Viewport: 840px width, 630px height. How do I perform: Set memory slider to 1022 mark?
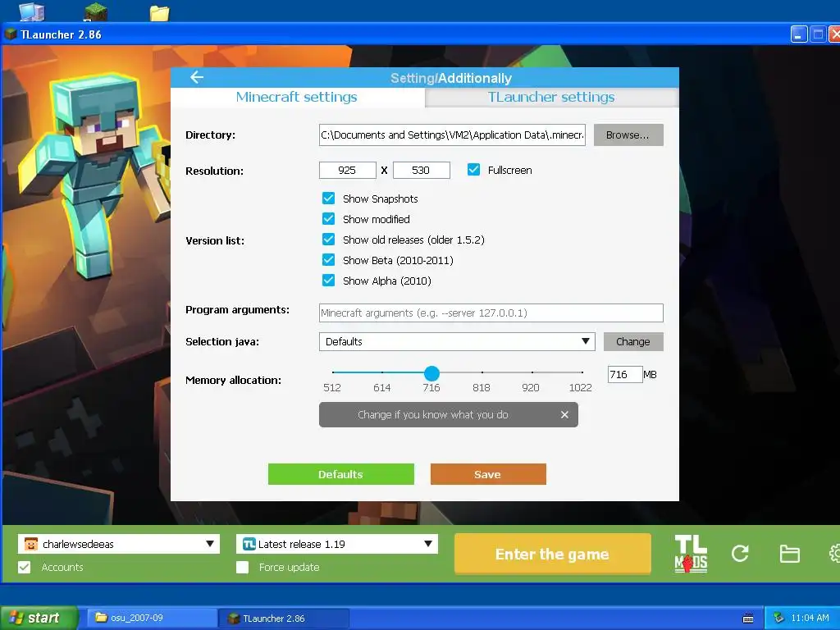pos(582,372)
